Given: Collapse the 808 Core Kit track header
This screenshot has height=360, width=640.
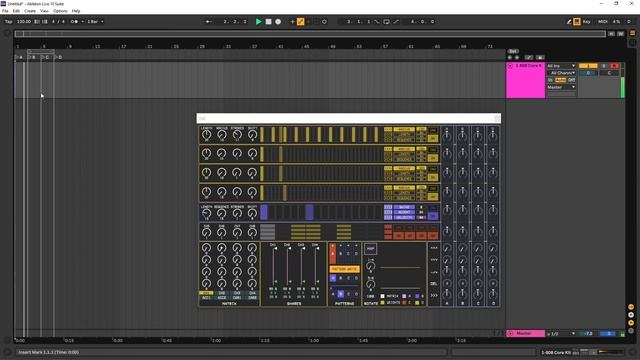Looking at the screenshot, I should (x=510, y=66).
